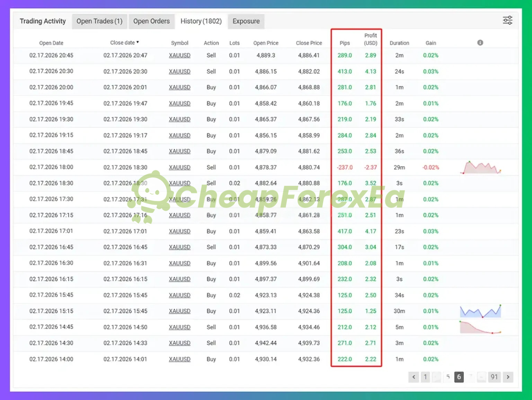Viewport: 532px width, 400px height.
Task: Switch to Open Orders tab
Action: pyautogui.click(x=151, y=21)
